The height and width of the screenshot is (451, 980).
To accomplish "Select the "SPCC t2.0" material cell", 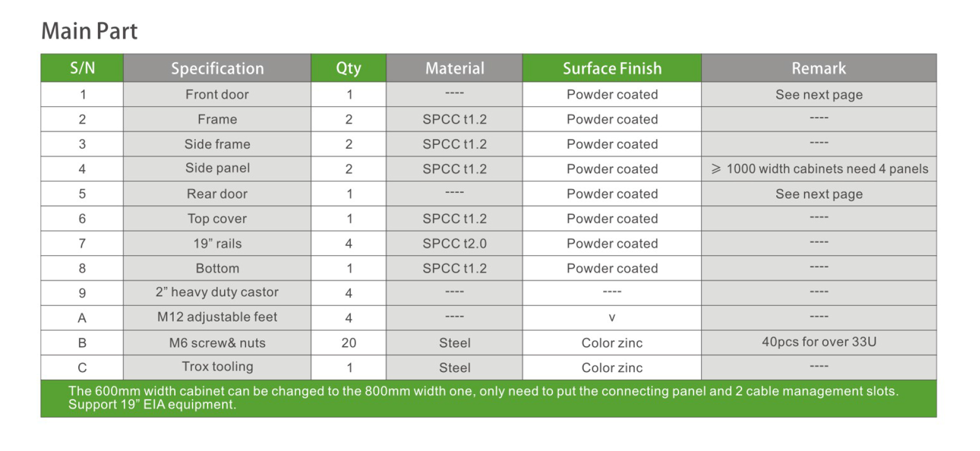I will 454,244.
